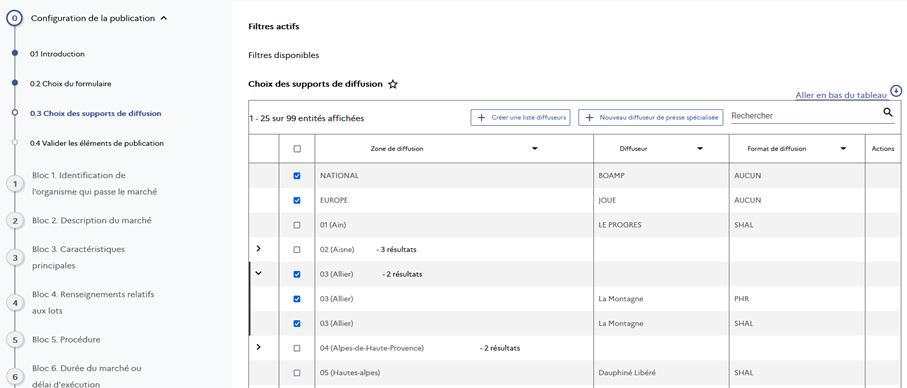Click the magnifier search icon
The width and height of the screenshot is (907, 388).
[888, 113]
